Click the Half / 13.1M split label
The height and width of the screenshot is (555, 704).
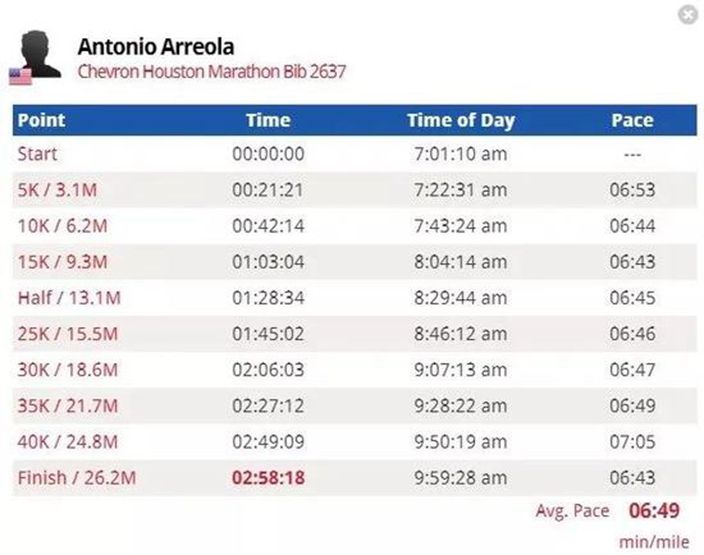point(69,298)
